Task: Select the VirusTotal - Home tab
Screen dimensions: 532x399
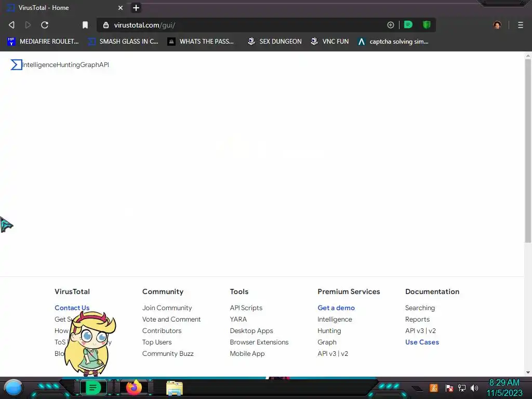Action: pyautogui.click(x=64, y=7)
